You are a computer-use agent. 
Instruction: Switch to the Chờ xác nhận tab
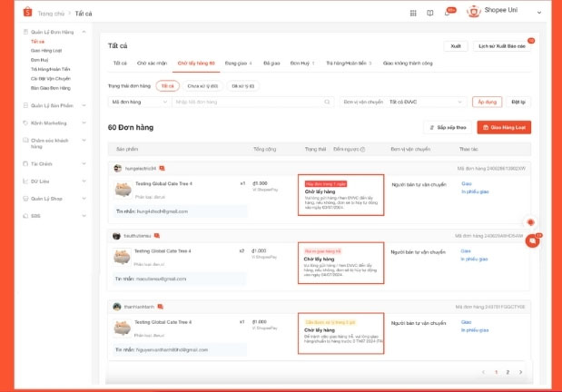tap(152, 63)
